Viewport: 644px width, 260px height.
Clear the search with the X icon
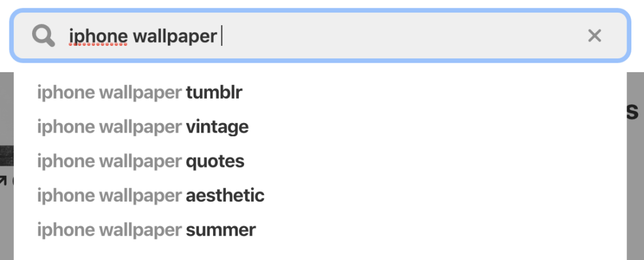tap(594, 36)
